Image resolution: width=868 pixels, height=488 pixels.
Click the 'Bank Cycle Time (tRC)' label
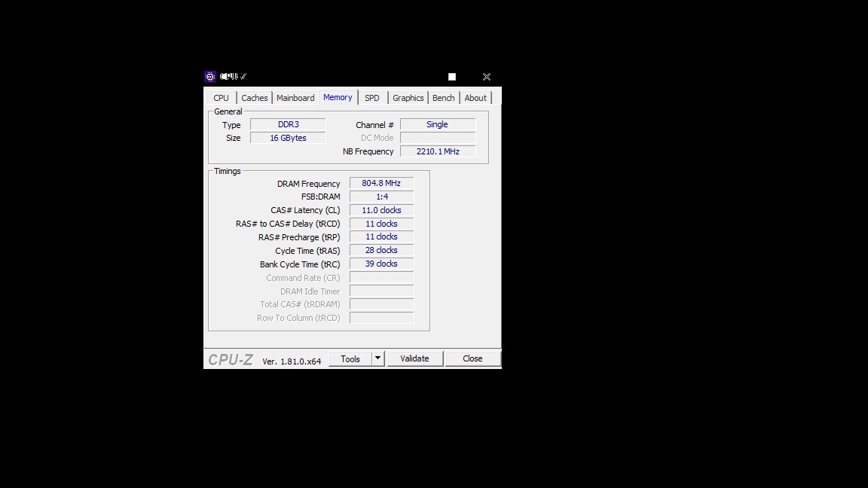(300, 264)
